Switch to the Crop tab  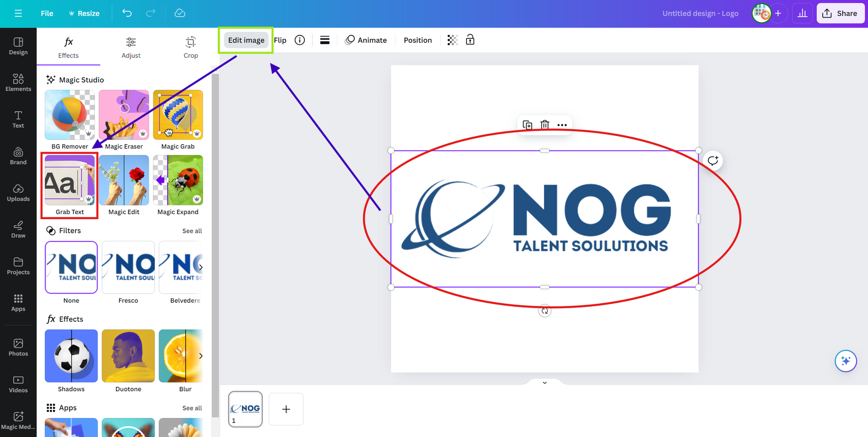(191, 47)
